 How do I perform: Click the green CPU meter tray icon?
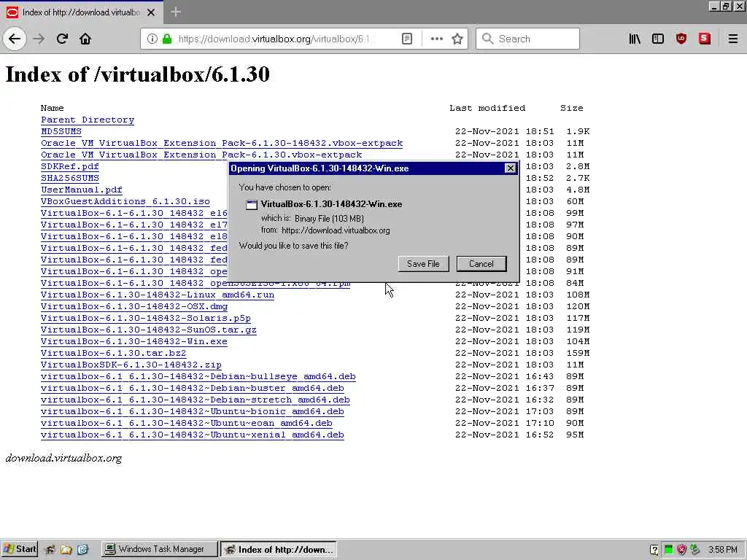click(668, 550)
